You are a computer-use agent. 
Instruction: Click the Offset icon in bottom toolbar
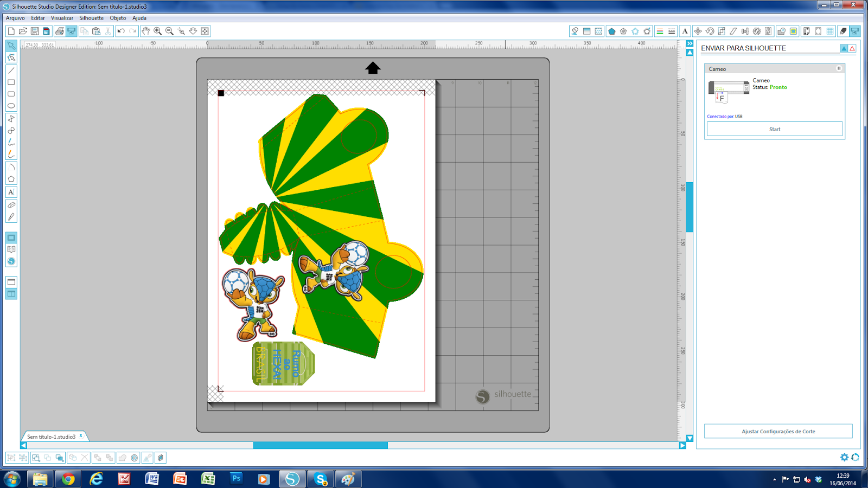click(135, 458)
